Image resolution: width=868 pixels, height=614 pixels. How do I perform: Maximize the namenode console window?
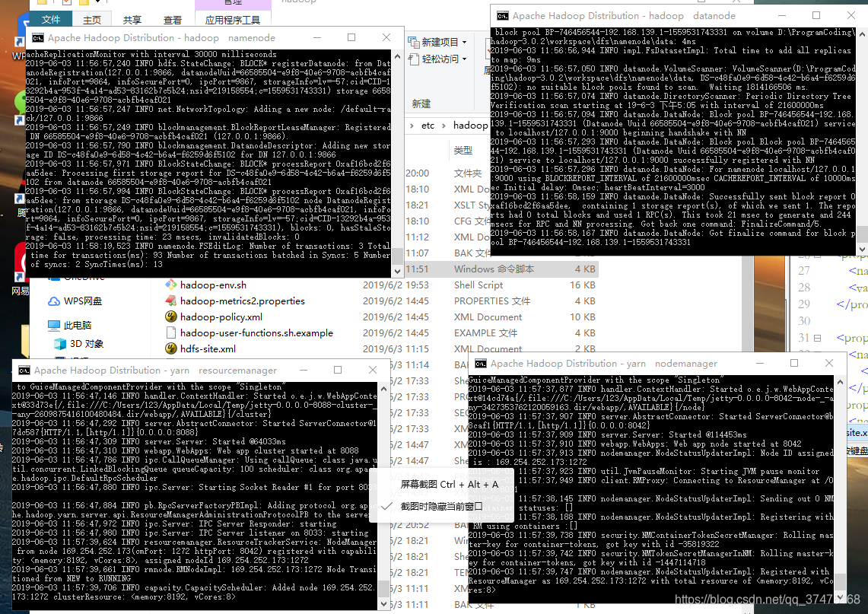coord(351,37)
